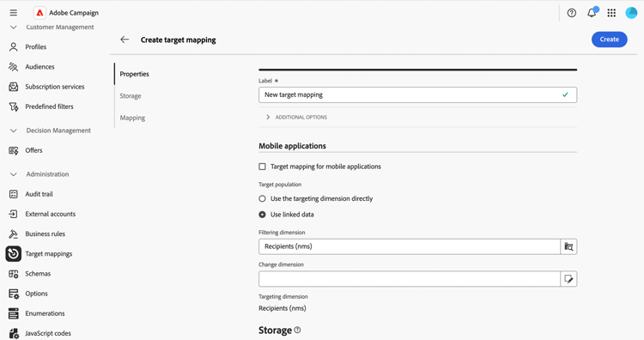Viewport: 644px width, 340px height.
Task: Click the Storage help info icon
Action: (x=297, y=331)
